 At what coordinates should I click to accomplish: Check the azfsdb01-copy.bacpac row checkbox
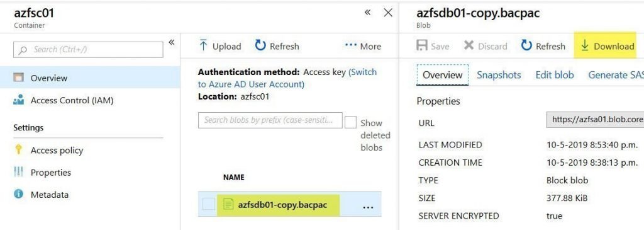[x=208, y=204]
